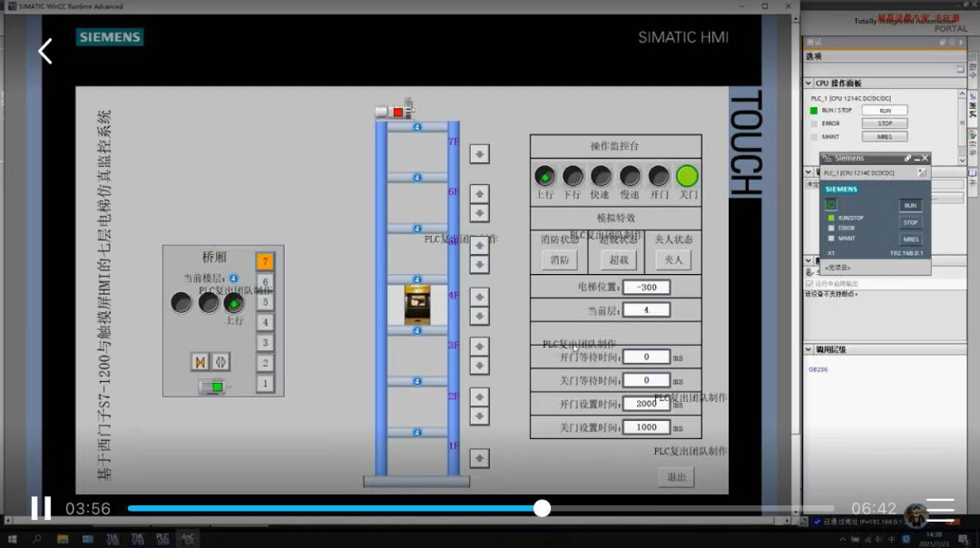This screenshot has height=548, width=980.
Task: Click STOP in the floating Siemens window
Action: [910, 222]
